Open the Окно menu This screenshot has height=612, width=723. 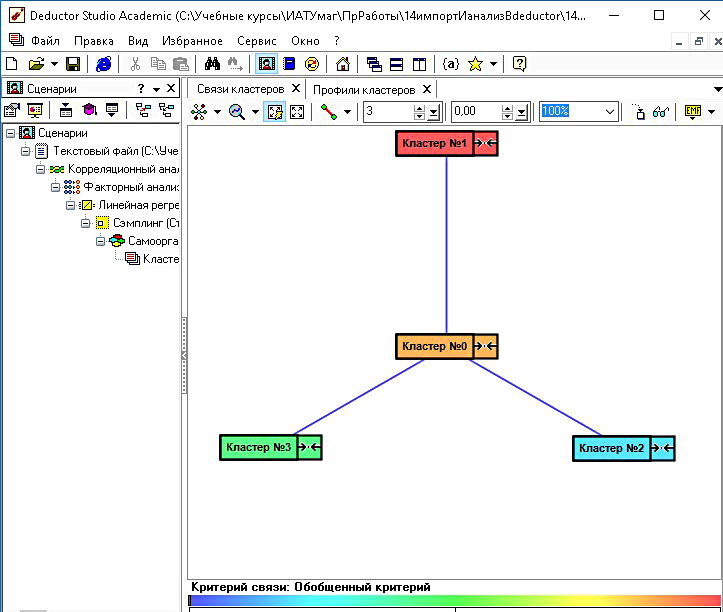click(x=305, y=41)
